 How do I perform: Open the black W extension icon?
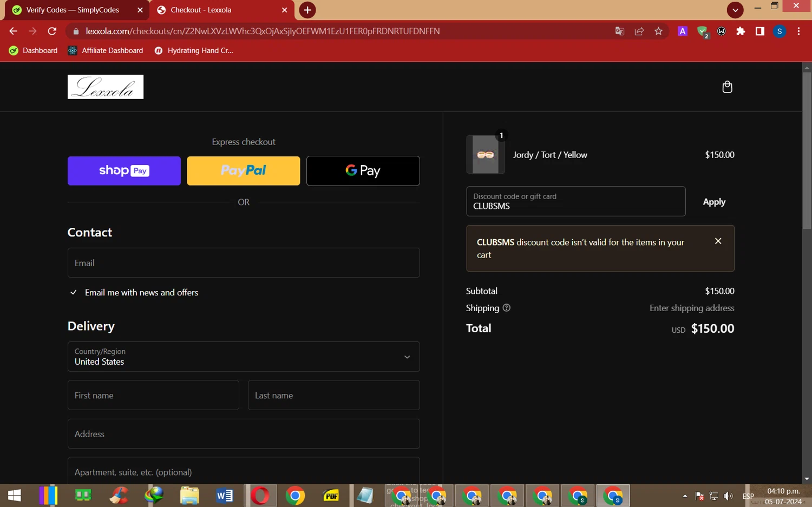point(722,31)
